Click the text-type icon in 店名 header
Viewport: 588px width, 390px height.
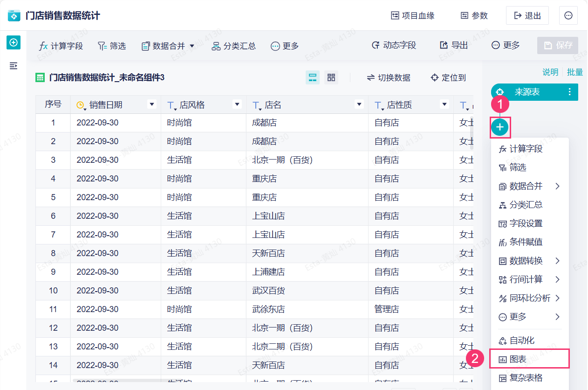[x=257, y=105]
